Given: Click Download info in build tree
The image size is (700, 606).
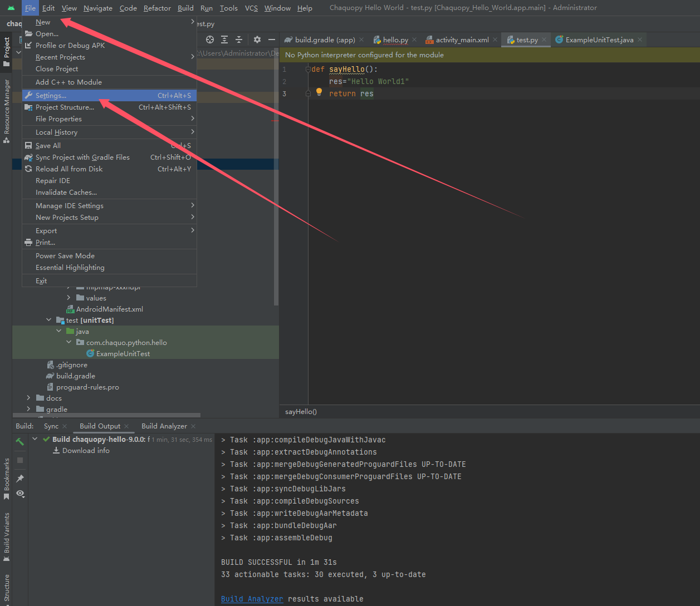Looking at the screenshot, I should coord(85,450).
